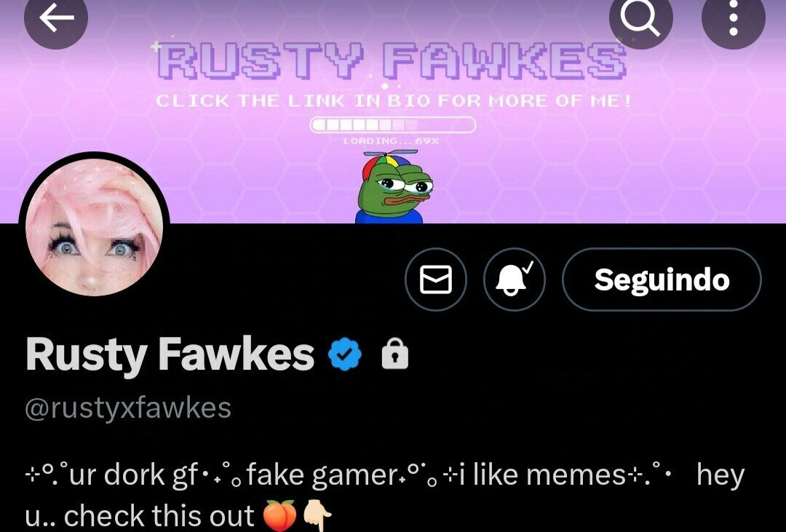Tap the pointing-down hand emoji
The width and height of the screenshot is (786, 532).
(x=317, y=516)
